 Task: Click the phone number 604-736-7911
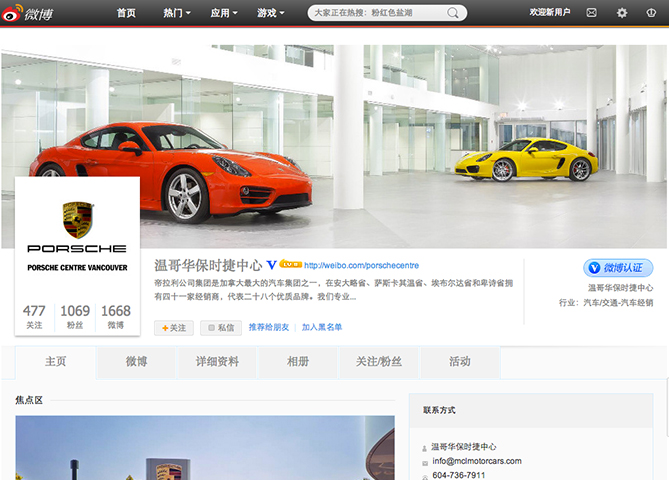[x=459, y=475]
